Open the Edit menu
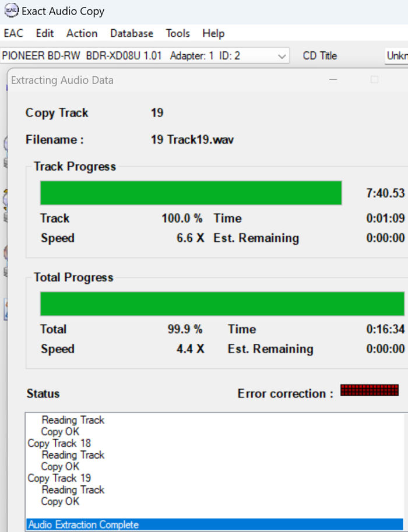408x532 pixels. coord(45,33)
